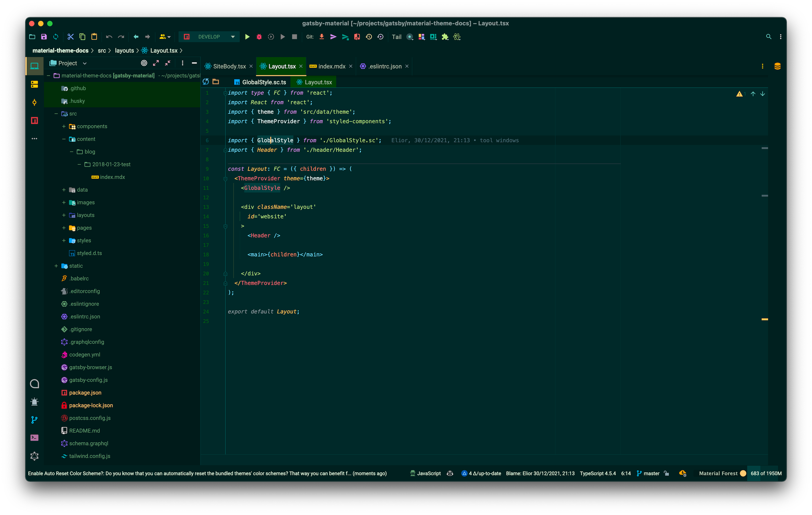
Task: Open the Terminal tool window icon
Action: 34,437
